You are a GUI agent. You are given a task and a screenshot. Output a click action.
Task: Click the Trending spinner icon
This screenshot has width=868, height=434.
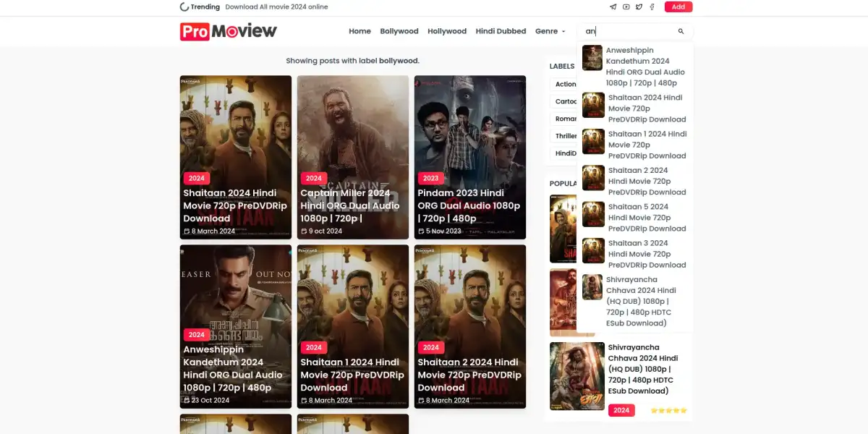[x=184, y=7]
